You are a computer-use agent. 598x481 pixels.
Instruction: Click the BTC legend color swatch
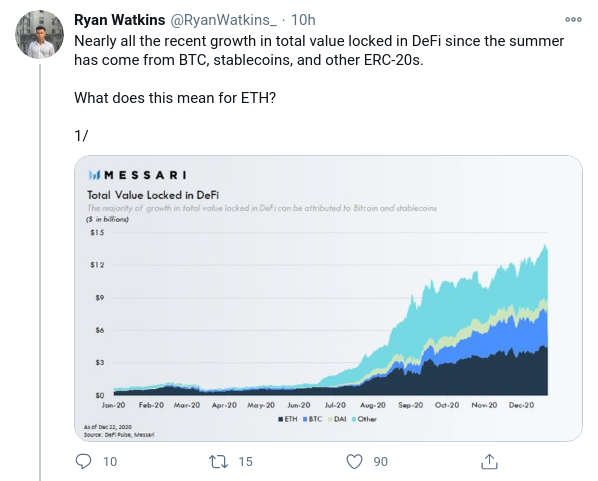coord(305,419)
